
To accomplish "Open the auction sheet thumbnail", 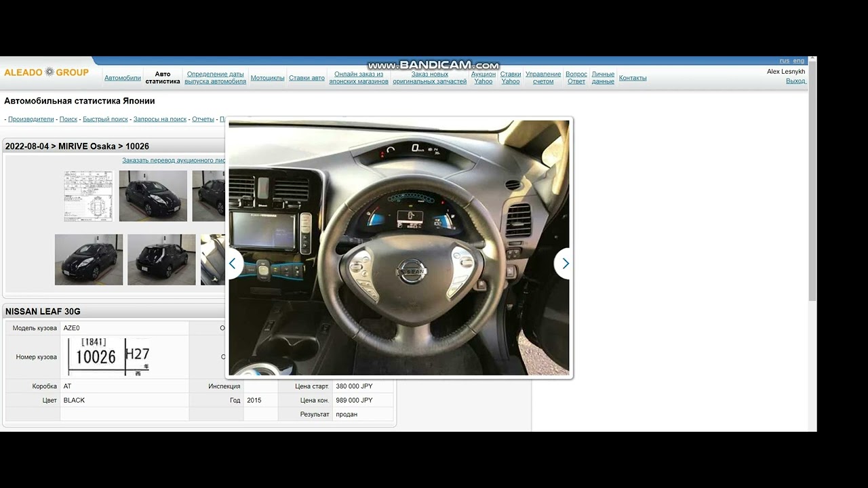I will tap(88, 196).
